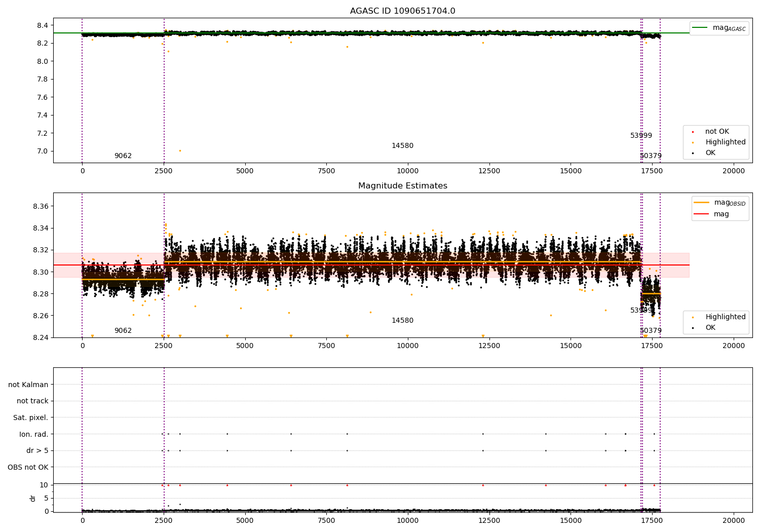Image resolution: width=760 pixels, height=532 pixels.
Task: Click the orange outlier point at magnitude 7.0
Action: point(180,150)
